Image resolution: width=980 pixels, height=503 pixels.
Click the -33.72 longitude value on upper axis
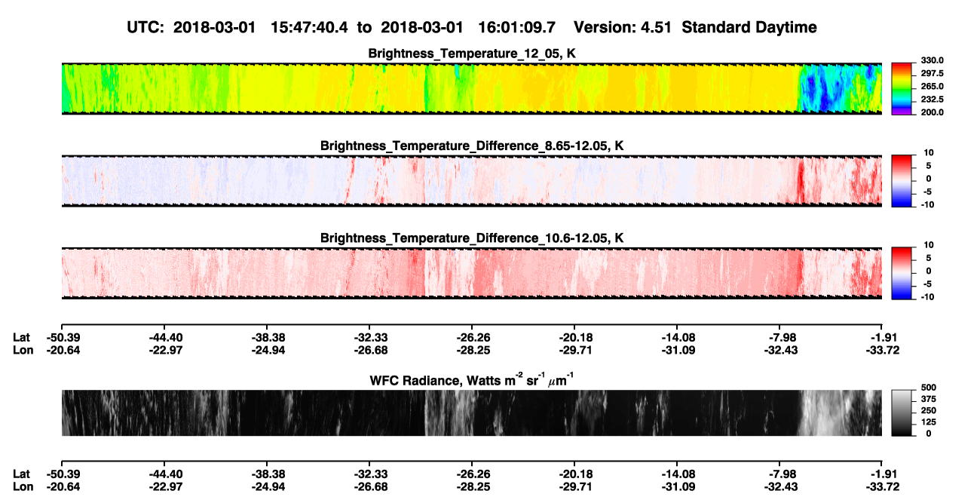tap(882, 350)
